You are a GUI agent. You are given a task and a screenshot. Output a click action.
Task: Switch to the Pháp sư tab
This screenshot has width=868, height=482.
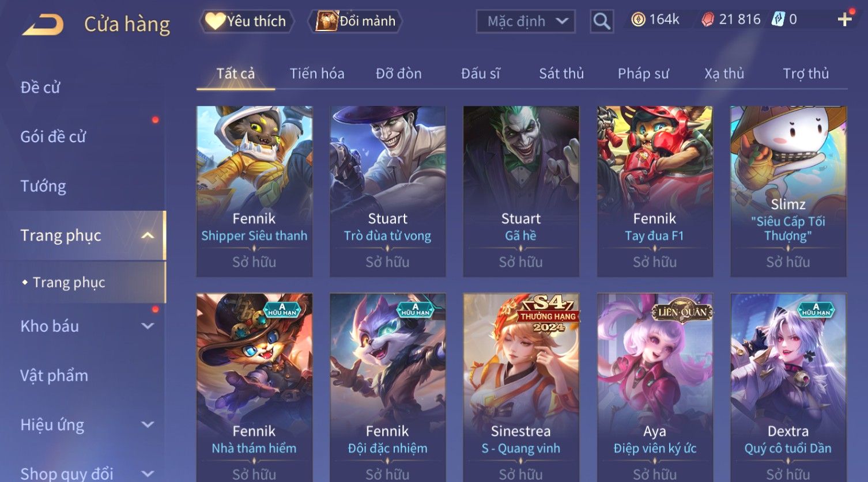pyautogui.click(x=643, y=74)
